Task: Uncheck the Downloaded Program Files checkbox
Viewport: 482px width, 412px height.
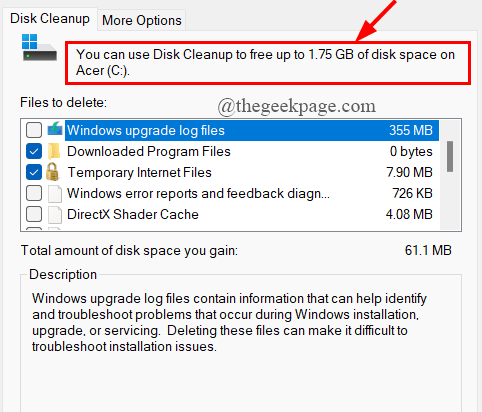Action: pyautogui.click(x=34, y=151)
